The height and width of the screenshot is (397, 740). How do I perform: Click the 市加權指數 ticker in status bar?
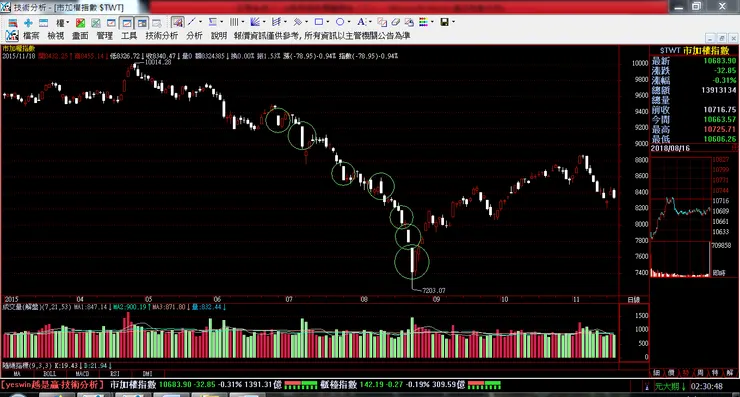[x=133, y=385]
